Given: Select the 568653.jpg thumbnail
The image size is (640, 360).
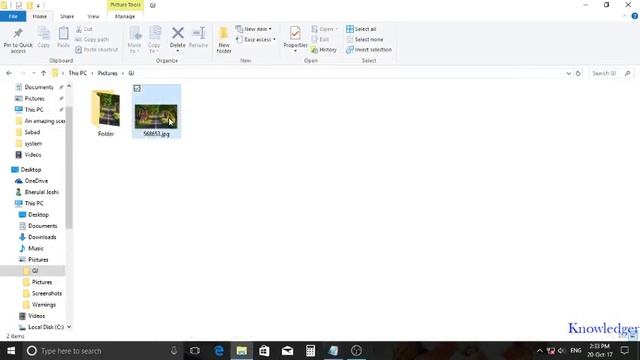Looking at the screenshot, I should [x=156, y=116].
